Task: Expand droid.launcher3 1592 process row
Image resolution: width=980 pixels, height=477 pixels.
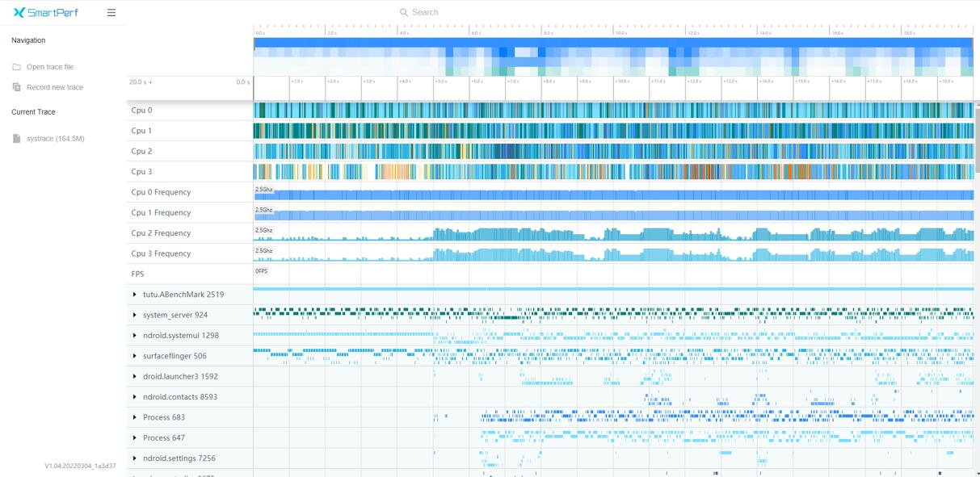Action: point(135,376)
